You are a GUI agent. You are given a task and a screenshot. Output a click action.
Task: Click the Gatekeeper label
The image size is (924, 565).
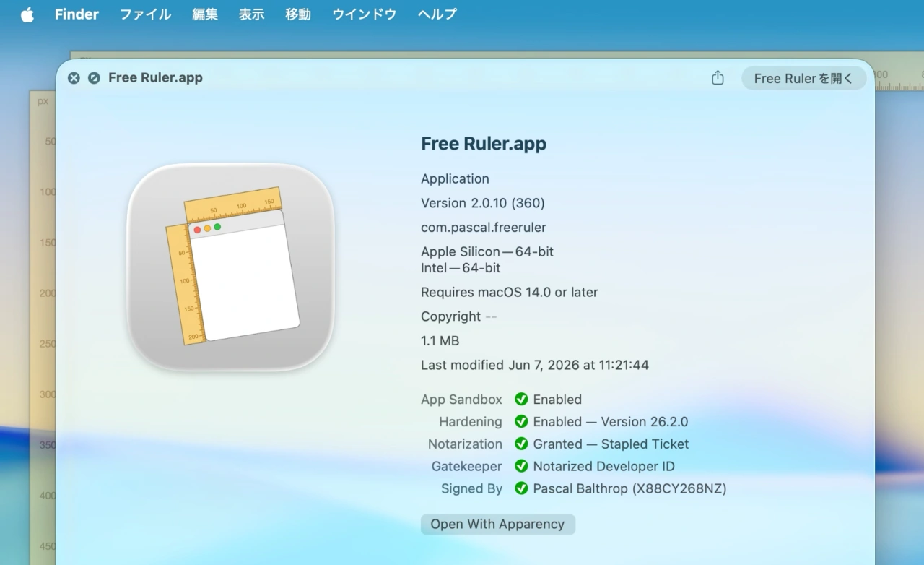tap(467, 466)
